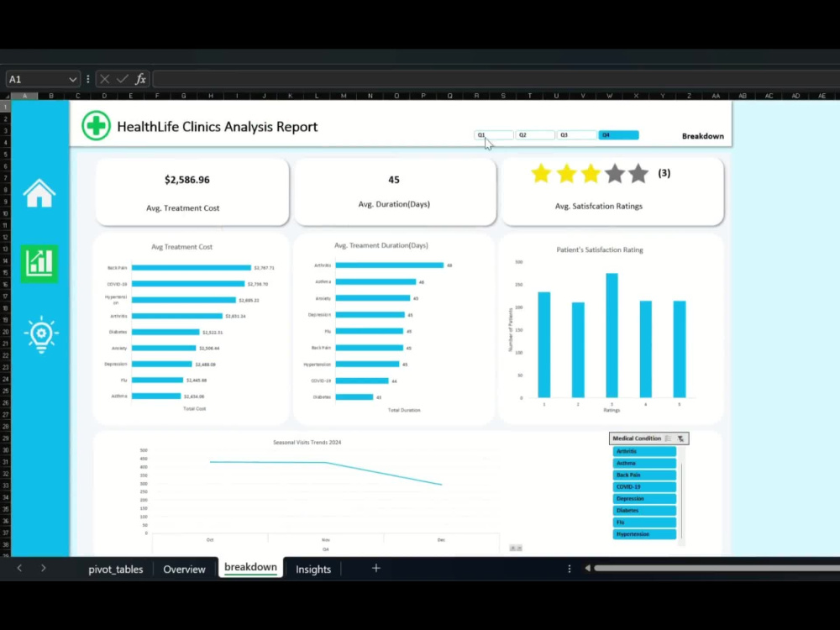This screenshot has width=840, height=630.
Task: Click into the formula bar input
Action: [496, 79]
